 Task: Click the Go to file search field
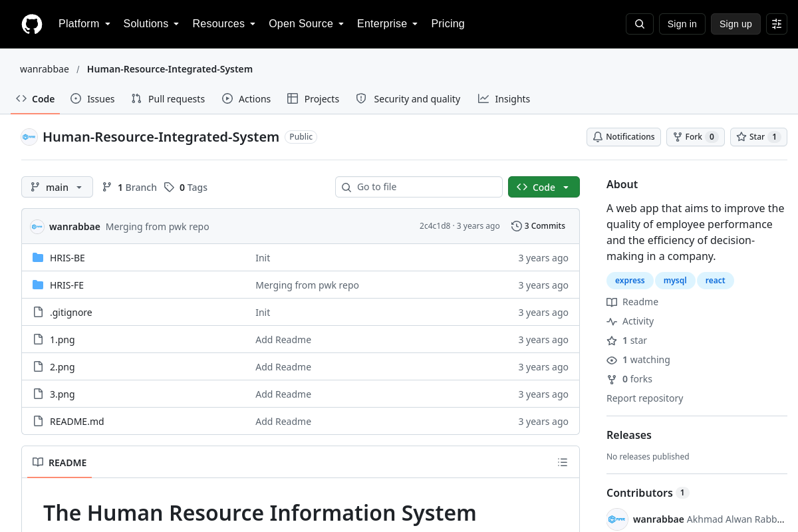click(x=419, y=187)
